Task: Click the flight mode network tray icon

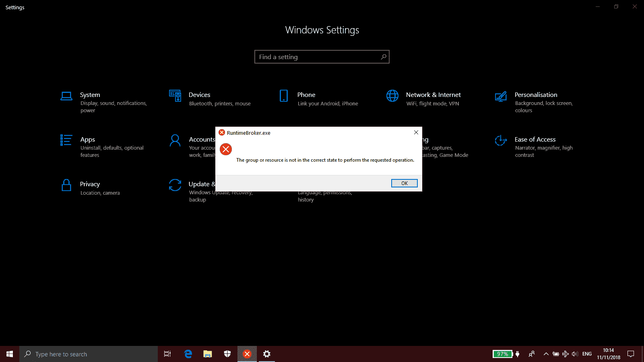Action: click(x=566, y=354)
